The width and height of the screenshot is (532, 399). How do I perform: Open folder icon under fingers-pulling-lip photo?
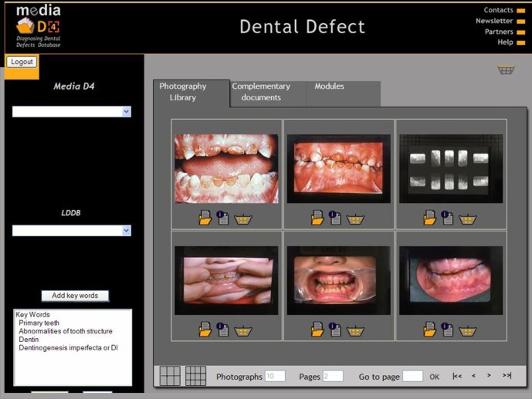point(205,330)
